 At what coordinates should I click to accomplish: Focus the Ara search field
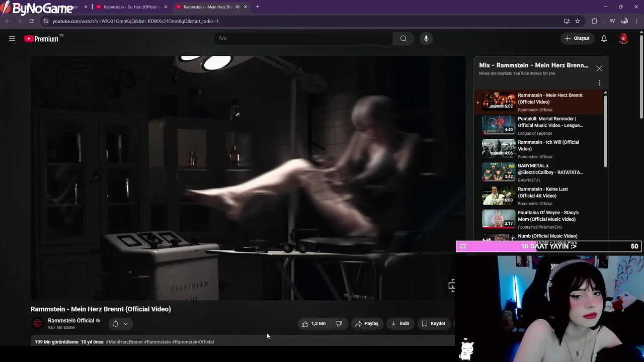pyautogui.click(x=304, y=38)
